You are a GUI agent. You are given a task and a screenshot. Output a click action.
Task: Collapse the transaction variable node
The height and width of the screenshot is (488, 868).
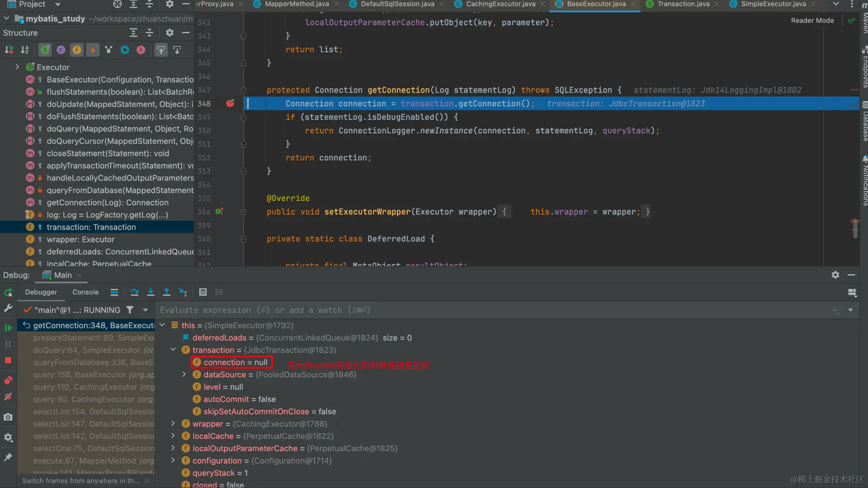click(173, 350)
